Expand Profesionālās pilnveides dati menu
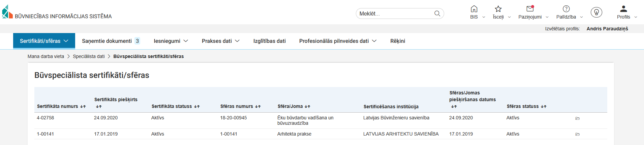The width and height of the screenshot is (644, 145). (338, 41)
